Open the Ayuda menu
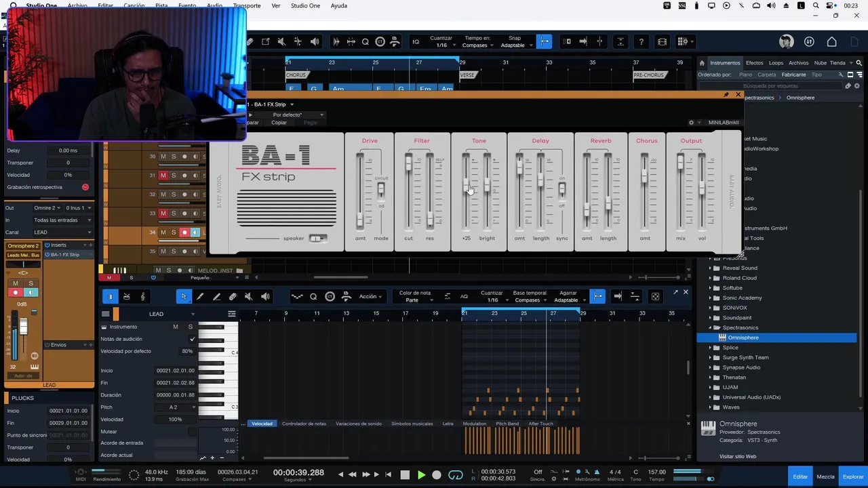Viewport: 868px width, 488px height. (338, 5)
